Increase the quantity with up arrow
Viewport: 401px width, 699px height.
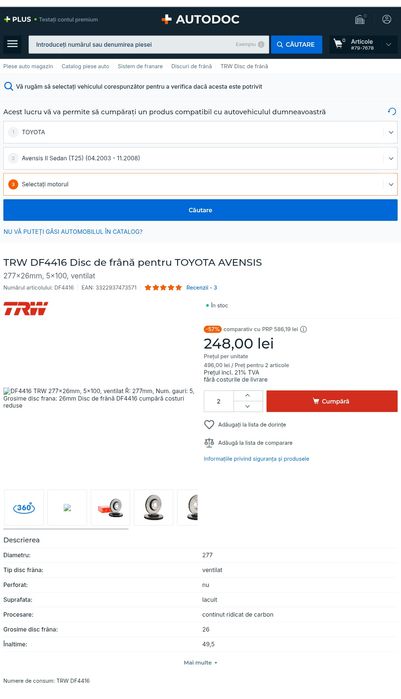click(247, 396)
